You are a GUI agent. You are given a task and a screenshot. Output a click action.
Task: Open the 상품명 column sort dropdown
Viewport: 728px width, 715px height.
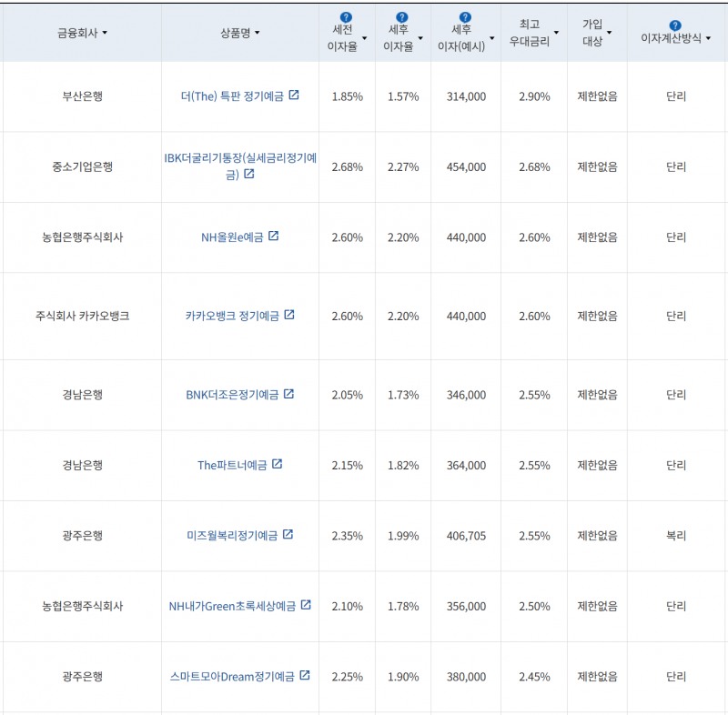pyautogui.click(x=258, y=33)
